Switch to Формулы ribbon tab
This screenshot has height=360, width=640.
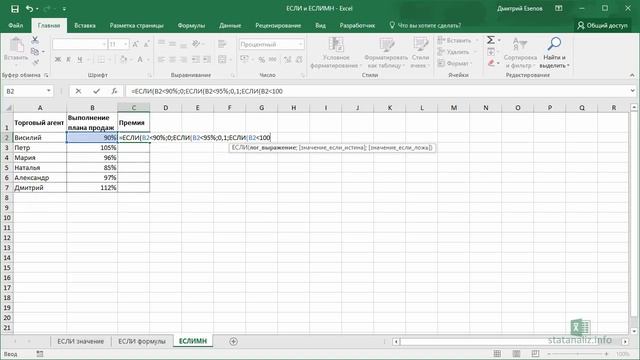[x=191, y=25]
